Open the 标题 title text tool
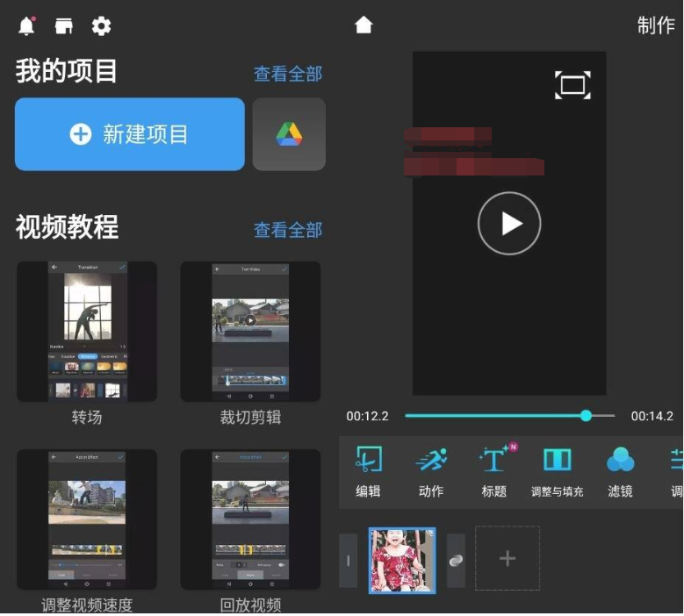This screenshot has height=616, width=684. click(494, 471)
